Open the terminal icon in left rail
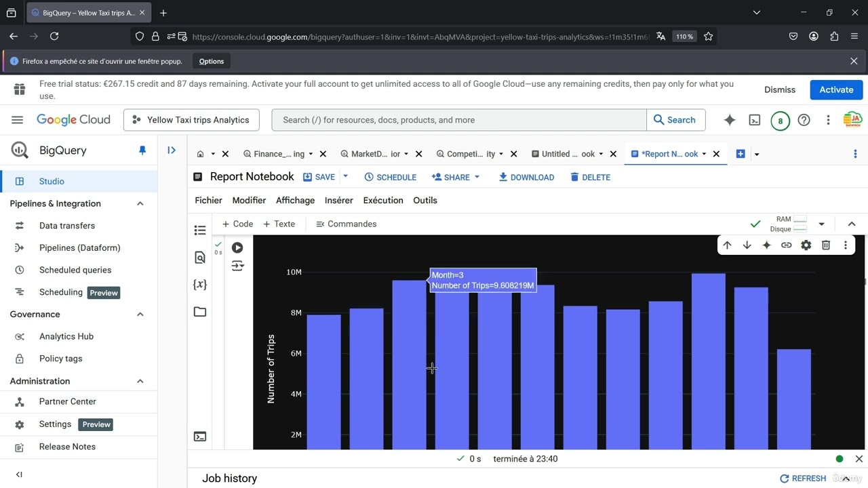Image resolution: width=868 pixels, height=488 pixels. (x=200, y=436)
